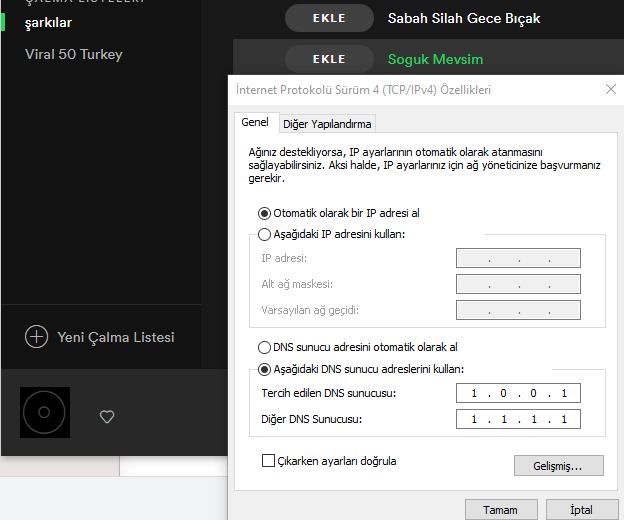Click the Alt ağ maskesi field
The width and height of the screenshot is (624, 520).
pos(518,284)
